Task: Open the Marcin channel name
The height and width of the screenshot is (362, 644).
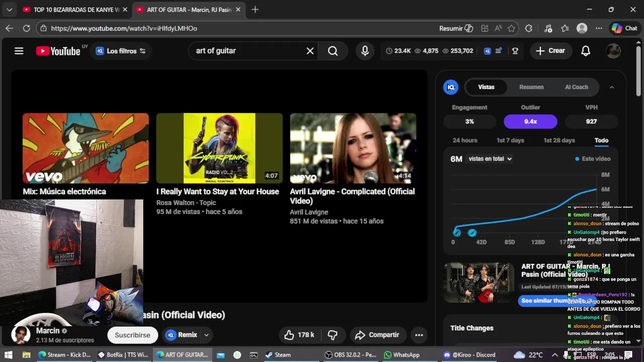Action: pyautogui.click(x=48, y=331)
